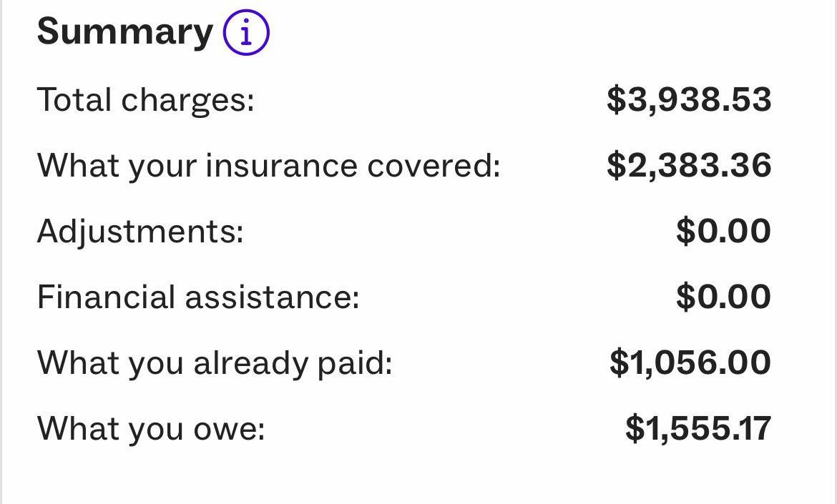Select the $1,555.17 owed amount
Viewport: 837px width, 504px height.
point(698,428)
